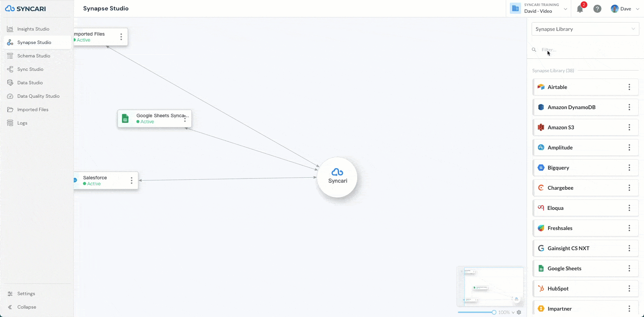The width and height of the screenshot is (644, 317).
Task: Open the Synapse Library dropdown
Action: click(585, 29)
